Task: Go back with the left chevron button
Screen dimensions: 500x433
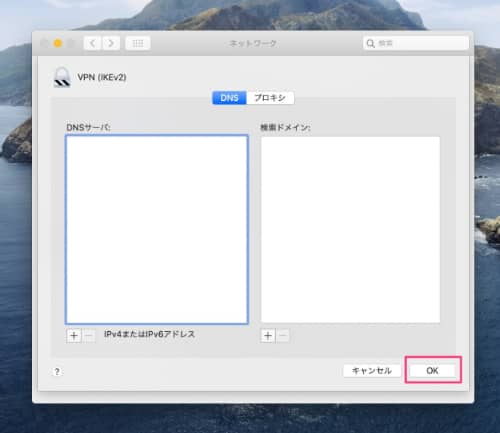Action: 93,43
